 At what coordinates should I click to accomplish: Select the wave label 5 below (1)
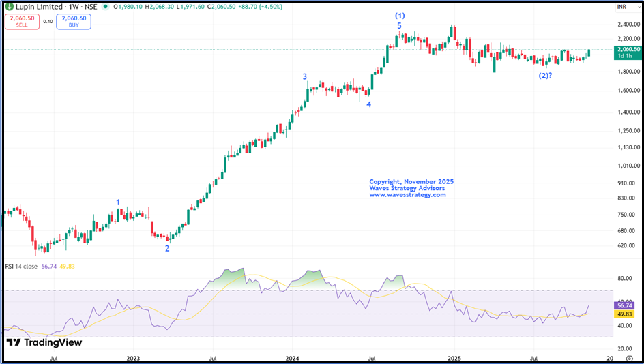pyautogui.click(x=399, y=26)
